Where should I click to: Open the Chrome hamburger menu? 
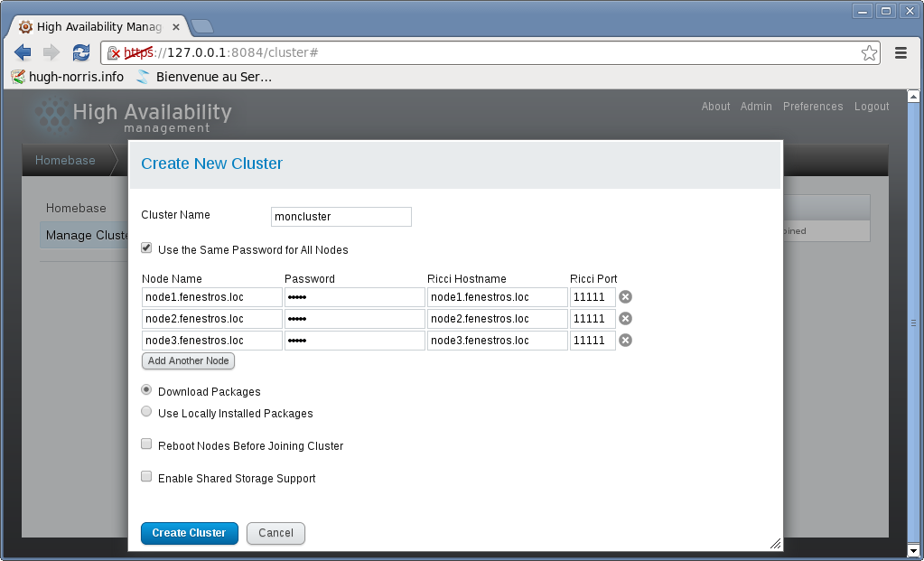tap(901, 53)
